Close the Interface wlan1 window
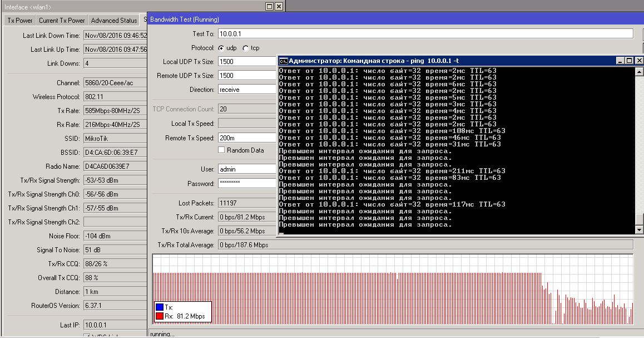644x338 pixels. (279, 7)
